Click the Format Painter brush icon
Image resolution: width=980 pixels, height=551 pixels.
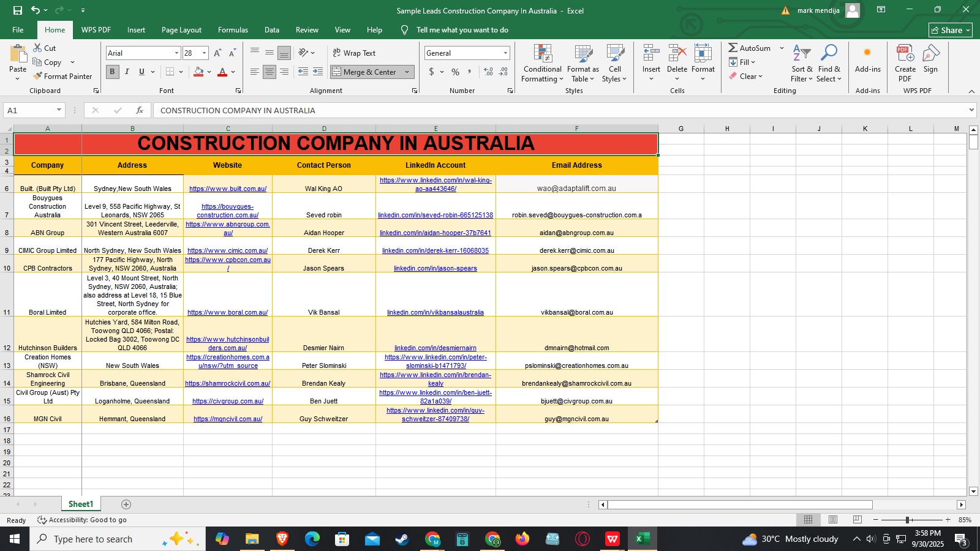pyautogui.click(x=37, y=77)
